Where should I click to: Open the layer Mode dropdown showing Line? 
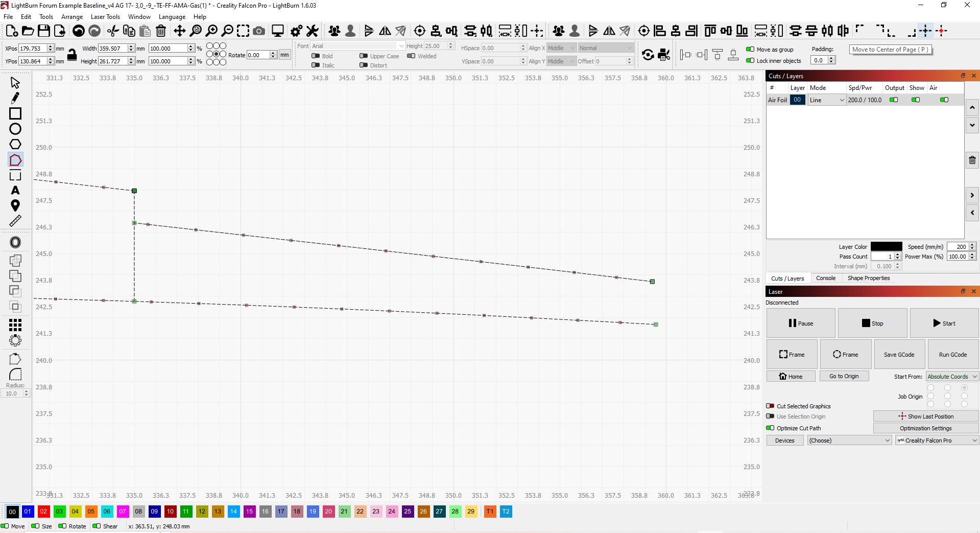(x=827, y=100)
